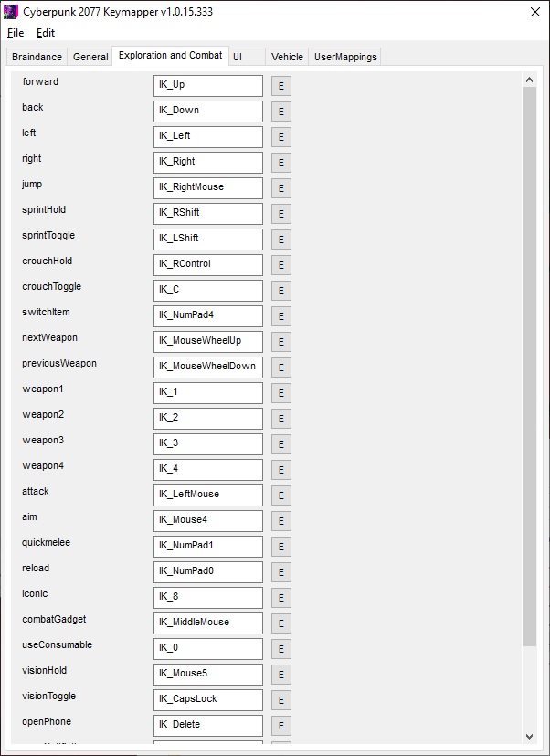550x756 pixels.
Task: Open the General tab
Action: (x=90, y=57)
